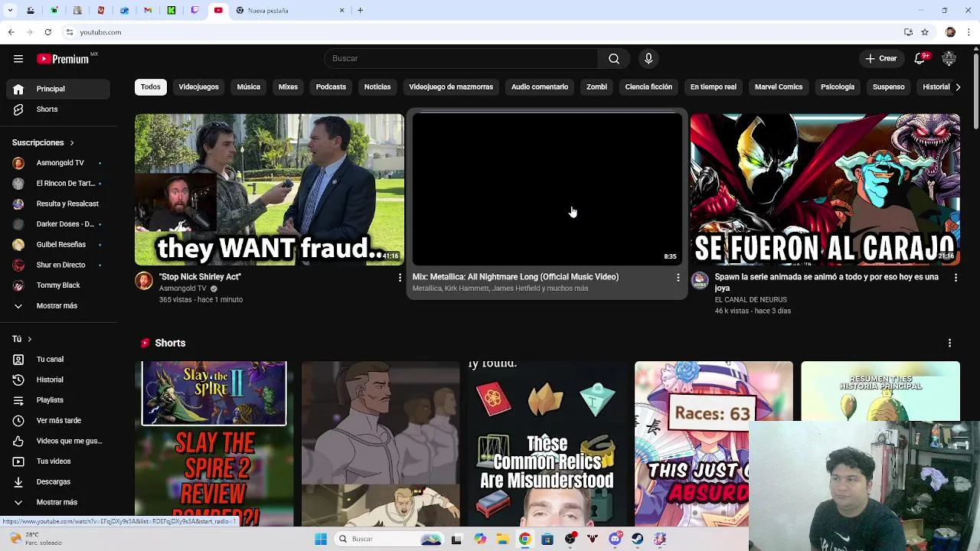Open Tommy Black subscription

tap(58, 285)
